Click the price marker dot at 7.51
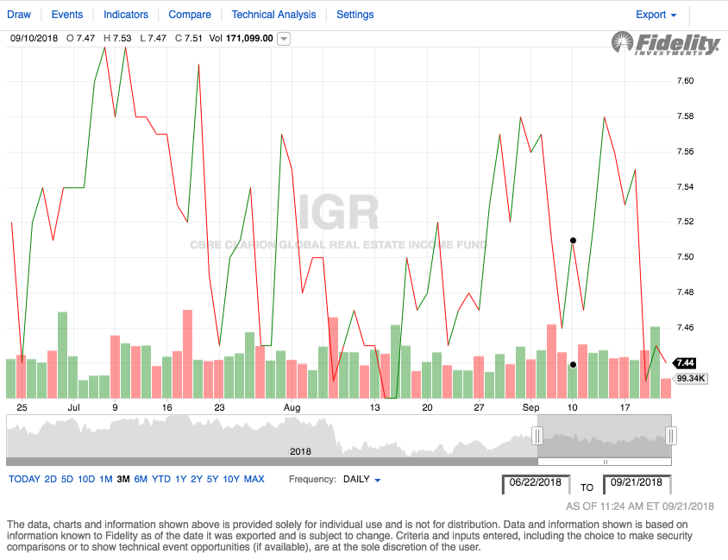Image resolution: width=728 pixels, height=560 pixels. [x=573, y=241]
